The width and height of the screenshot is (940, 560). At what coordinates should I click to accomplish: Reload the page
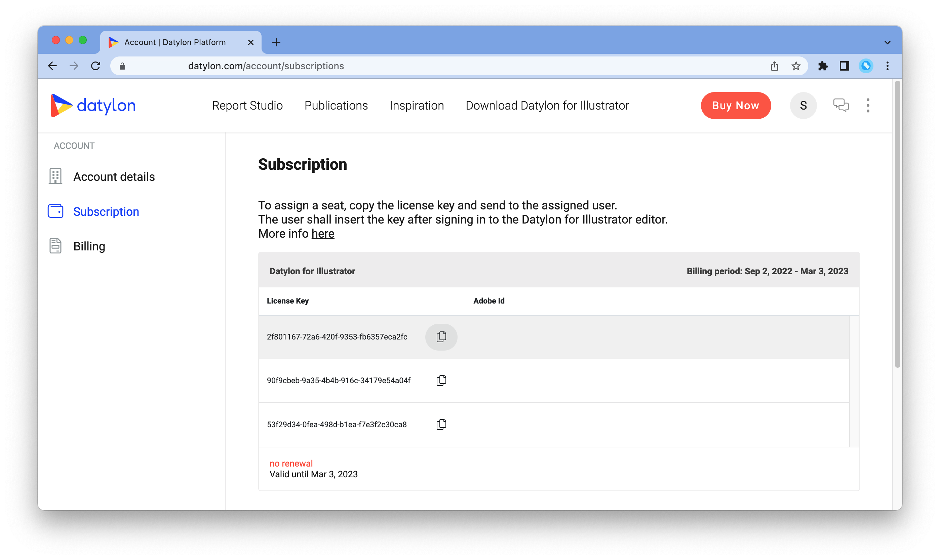[96, 66]
